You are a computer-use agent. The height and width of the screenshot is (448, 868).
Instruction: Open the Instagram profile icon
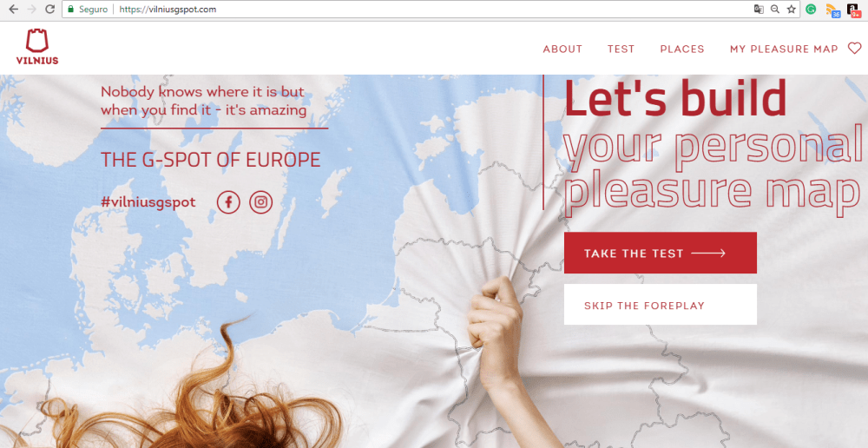[260, 202]
